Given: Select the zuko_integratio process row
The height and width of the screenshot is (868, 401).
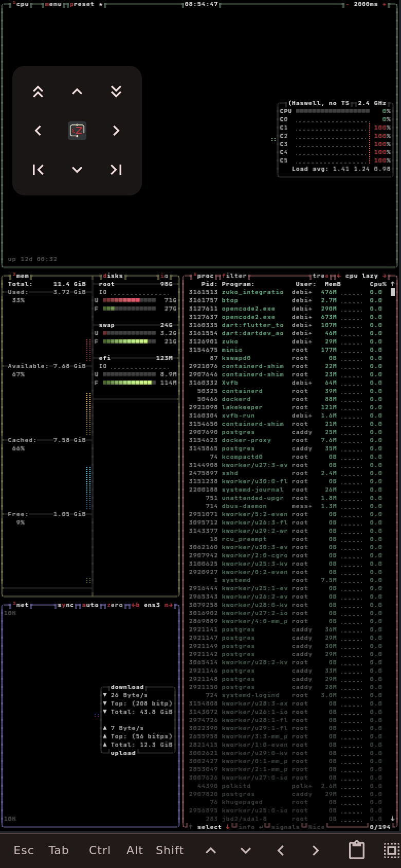Looking at the screenshot, I should point(287,292).
